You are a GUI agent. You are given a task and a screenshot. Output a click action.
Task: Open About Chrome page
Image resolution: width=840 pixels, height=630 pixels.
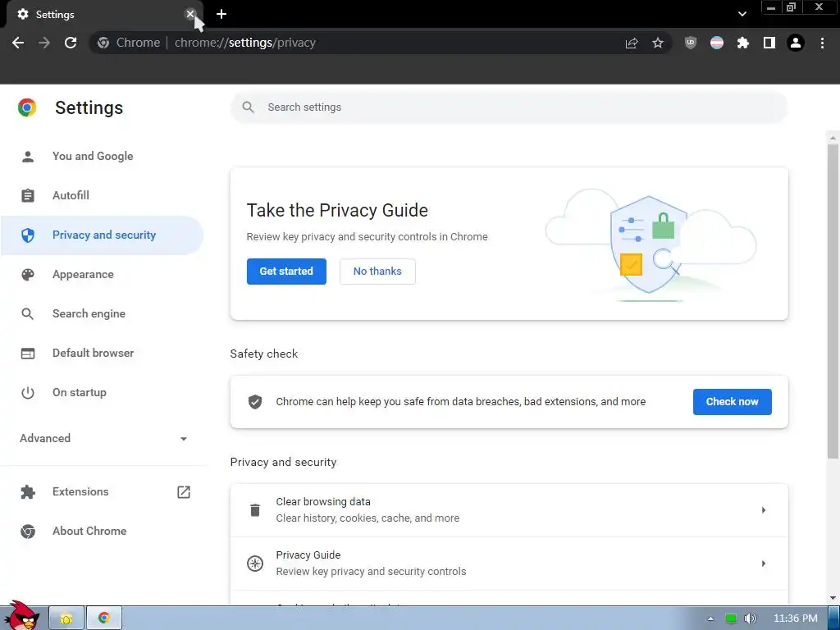pyautogui.click(x=102, y=532)
